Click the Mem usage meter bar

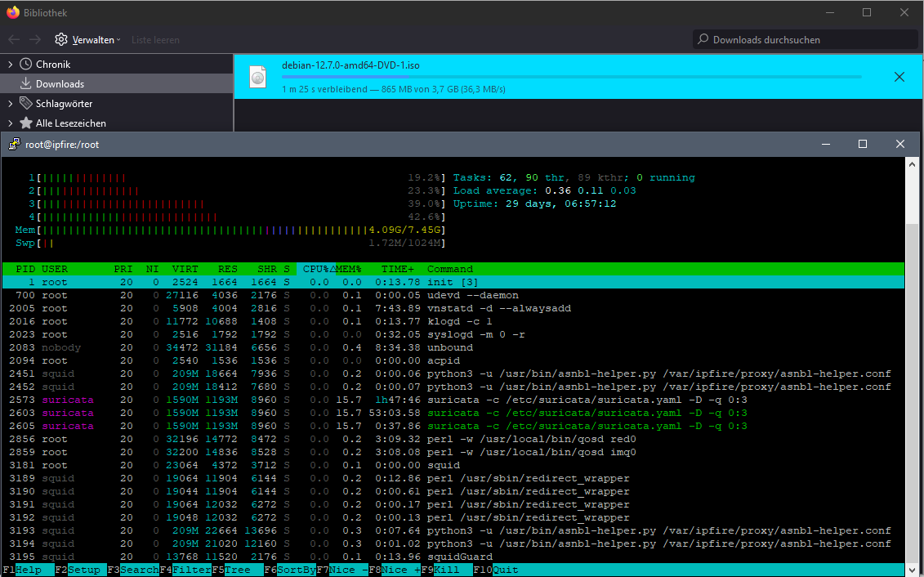(x=230, y=230)
